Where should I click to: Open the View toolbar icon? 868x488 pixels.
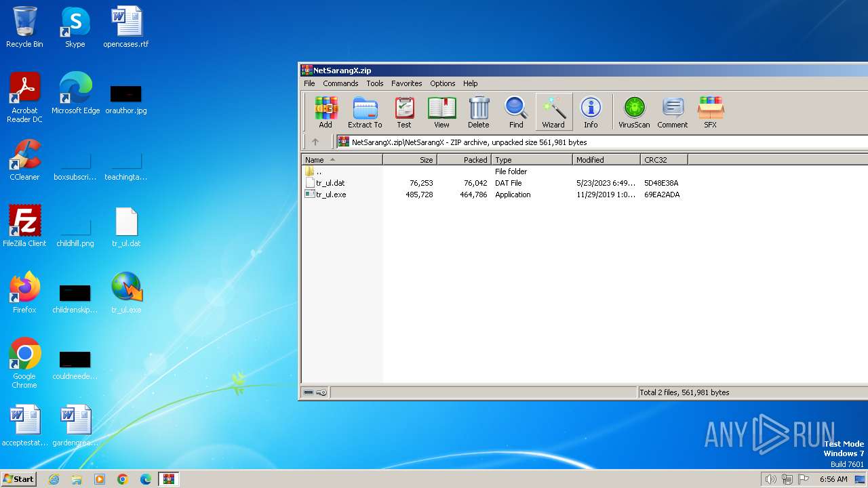pos(441,112)
